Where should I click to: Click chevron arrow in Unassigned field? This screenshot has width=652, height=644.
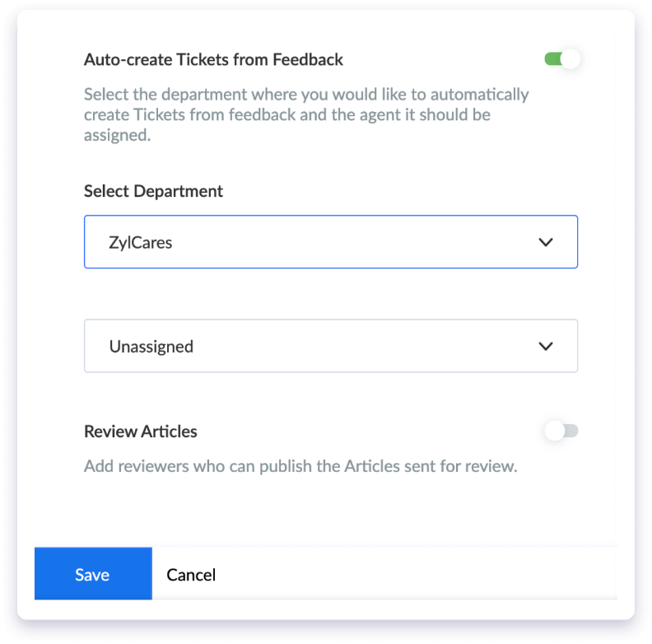click(x=546, y=346)
